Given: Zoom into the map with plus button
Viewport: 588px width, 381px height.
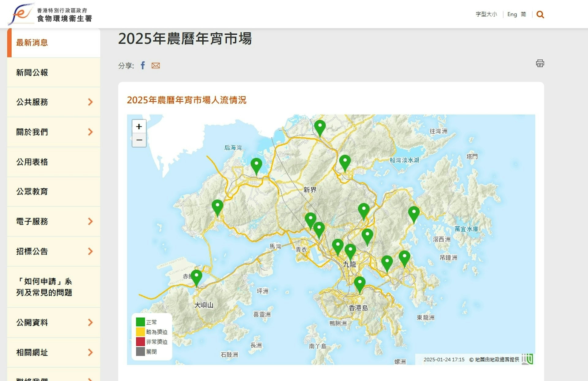Looking at the screenshot, I should pos(139,126).
